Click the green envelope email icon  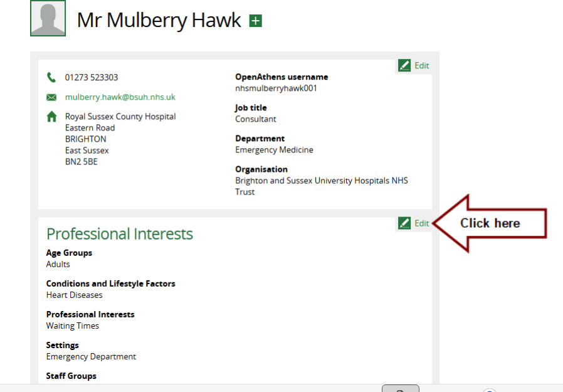pos(51,98)
